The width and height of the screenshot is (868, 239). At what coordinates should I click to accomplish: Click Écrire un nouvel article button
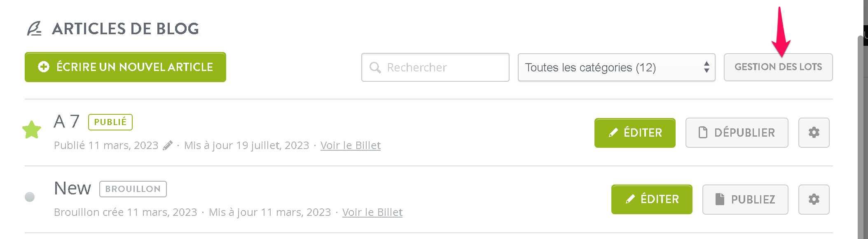125,67
